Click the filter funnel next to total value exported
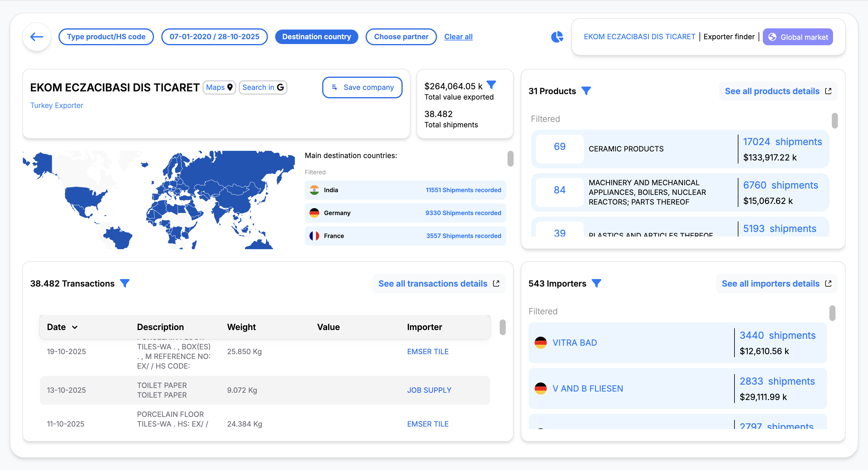This screenshot has height=470, width=868. pos(491,85)
